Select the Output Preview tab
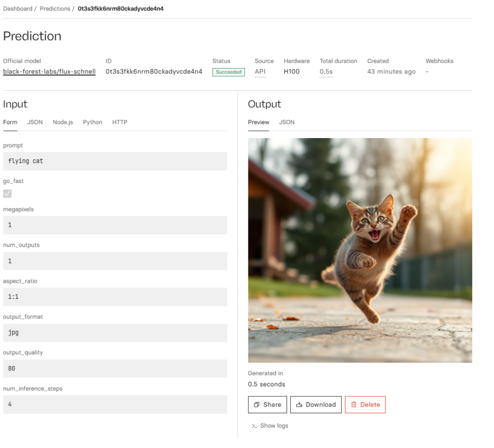 259,122
